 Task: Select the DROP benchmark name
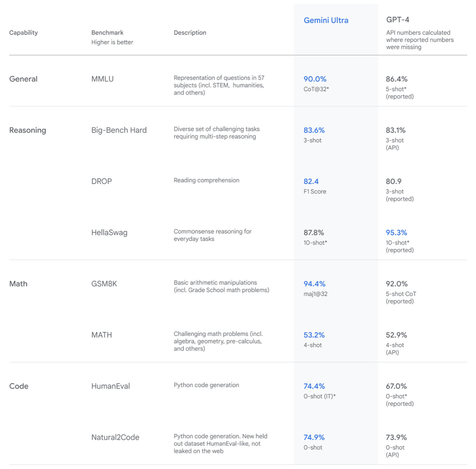(101, 181)
